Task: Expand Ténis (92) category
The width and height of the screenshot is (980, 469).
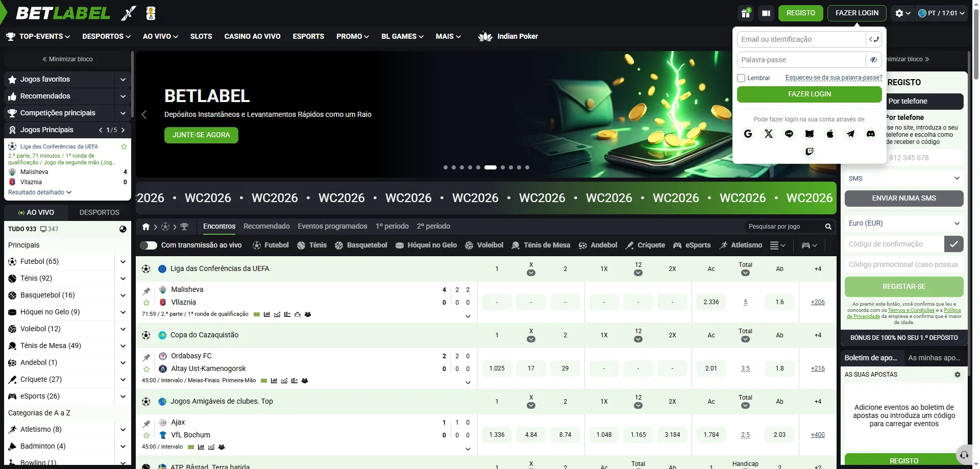Action: pyautogui.click(x=122, y=279)
